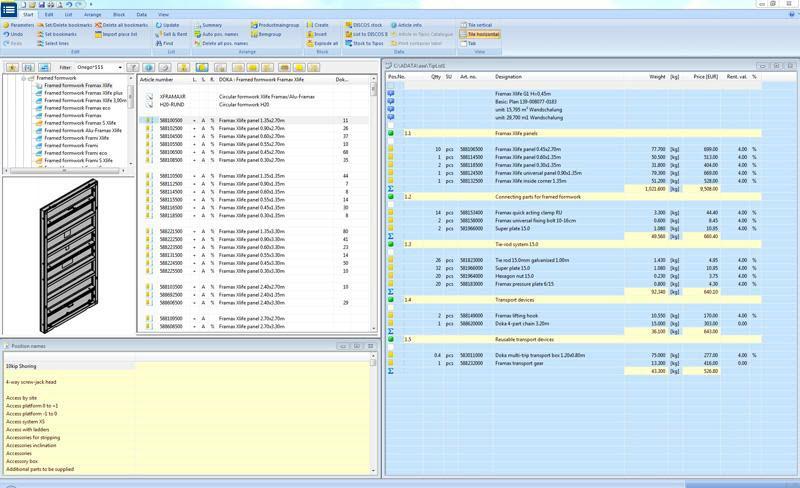Click the Find binoculars command

[x=164, y=43]
